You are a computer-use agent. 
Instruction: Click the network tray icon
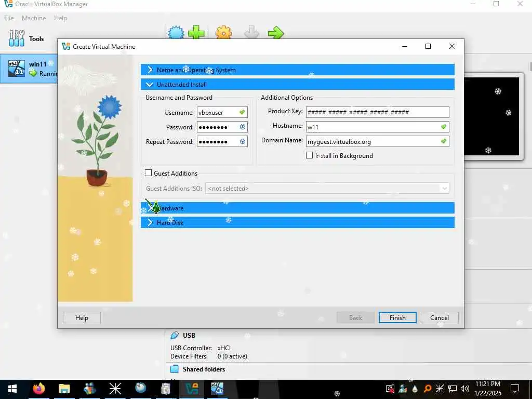pyautogui.click(x=453, y=389)
